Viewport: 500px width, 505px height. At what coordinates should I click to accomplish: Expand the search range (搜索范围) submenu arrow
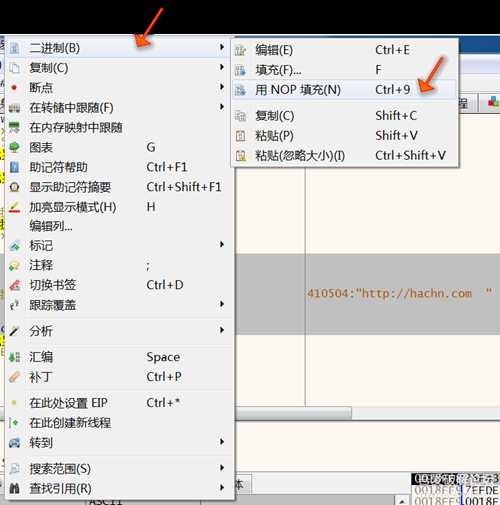click(x=222, y=468)
